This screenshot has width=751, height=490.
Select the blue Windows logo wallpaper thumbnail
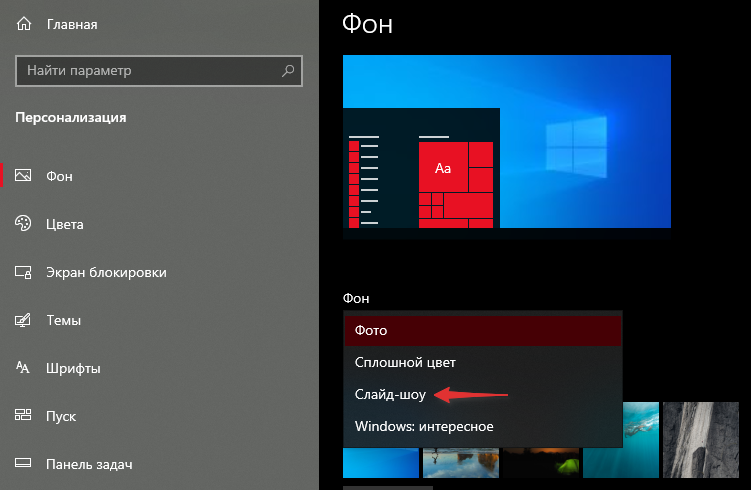[x=380, y=462]
